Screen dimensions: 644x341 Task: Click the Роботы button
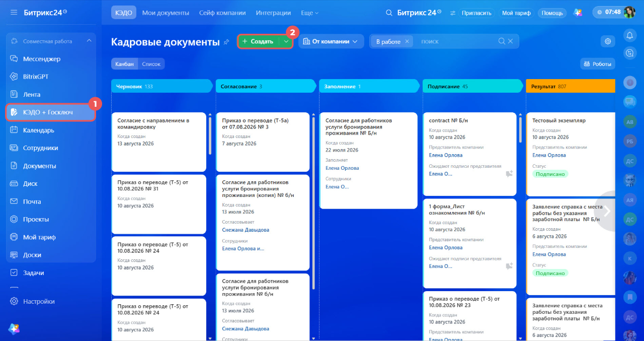point(598,64)
